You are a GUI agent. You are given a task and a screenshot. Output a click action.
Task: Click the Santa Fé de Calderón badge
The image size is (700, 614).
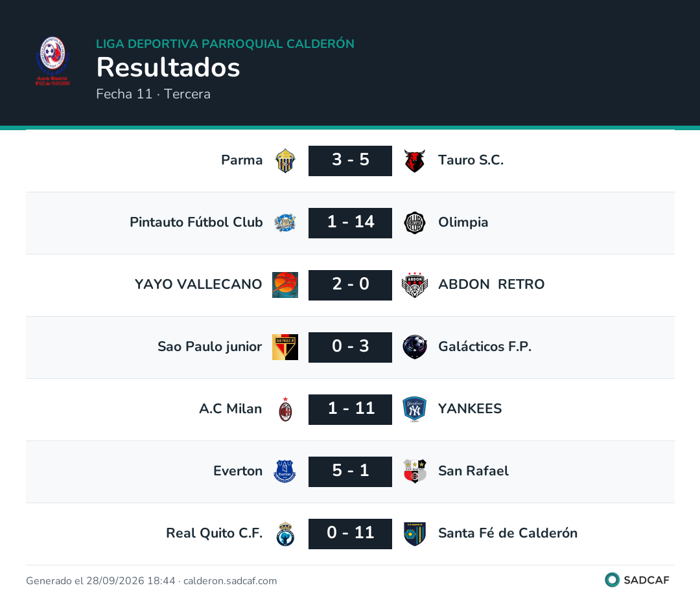coord(415,534)
